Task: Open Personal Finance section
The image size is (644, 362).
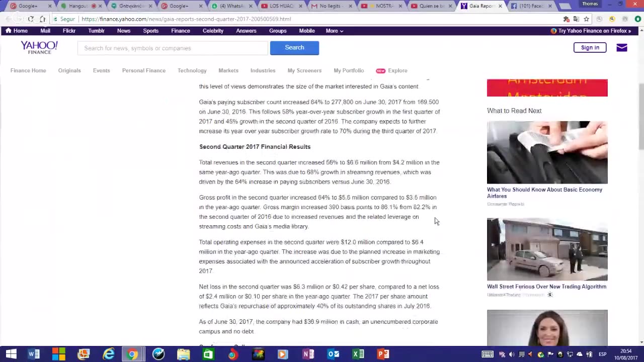Action: click(144, 70)
